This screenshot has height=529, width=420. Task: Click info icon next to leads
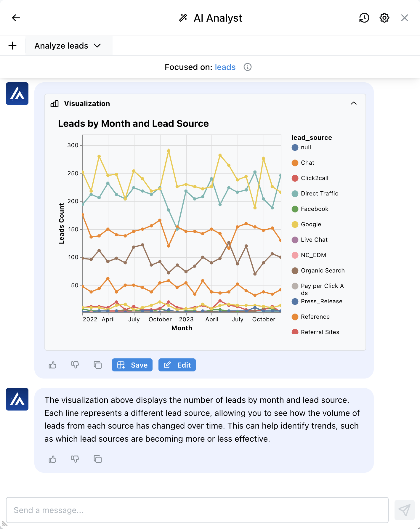pyautogui.click(x=248, y=67)
